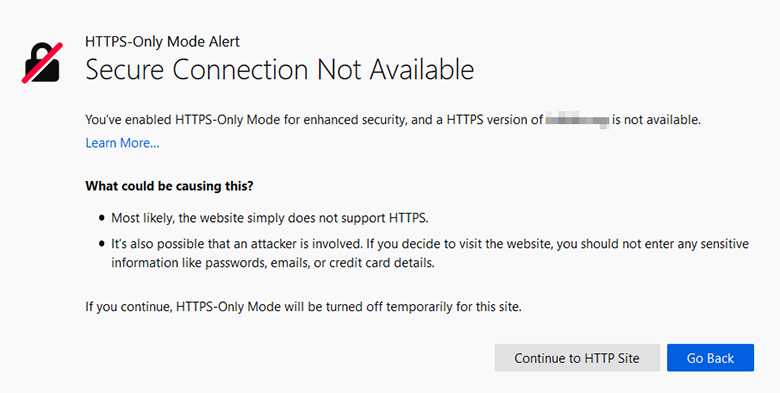The height and width of the screenshot is (393, 780).
Task: Click the bullet dot before It's also possible
Action: [101, 244]
